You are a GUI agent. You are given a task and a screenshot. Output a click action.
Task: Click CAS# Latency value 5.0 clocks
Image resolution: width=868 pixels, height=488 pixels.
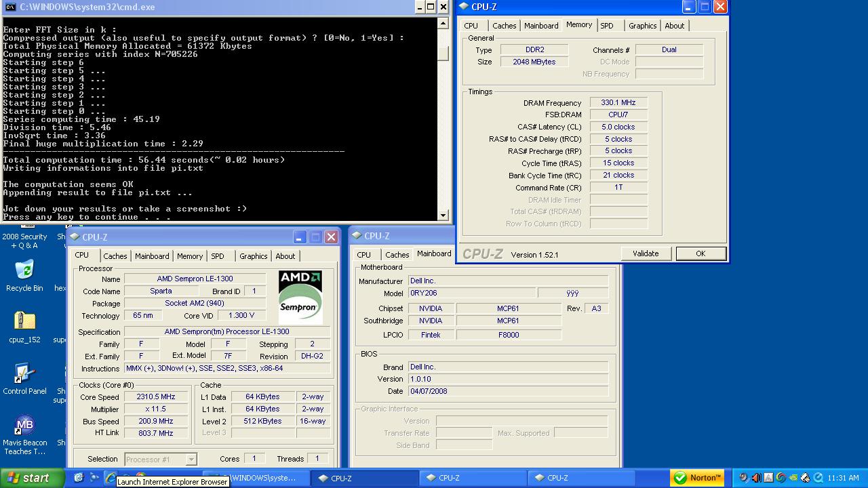click(x=618, y=127)
